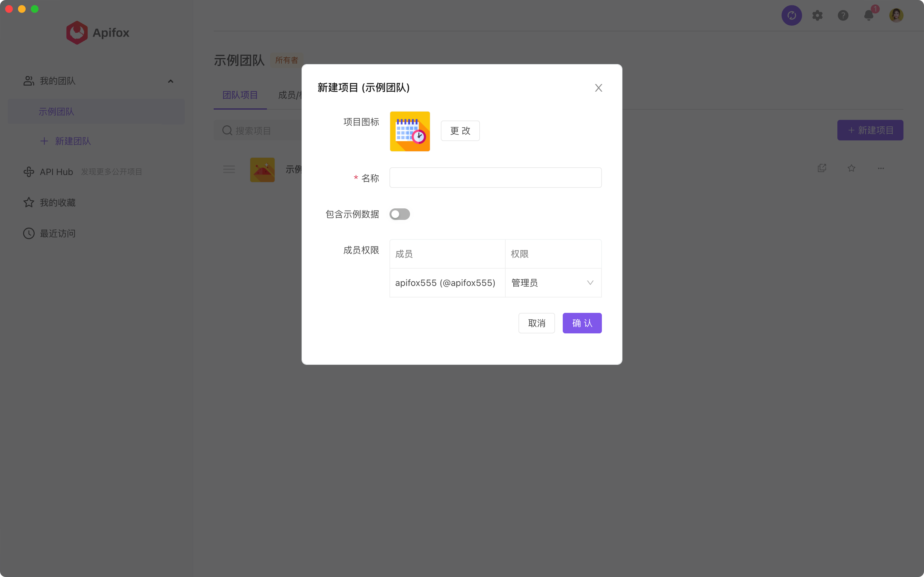This screenshot has width=924, height=577.
Task: Collapse the 我的团队 section chevron
Action: 171,81
